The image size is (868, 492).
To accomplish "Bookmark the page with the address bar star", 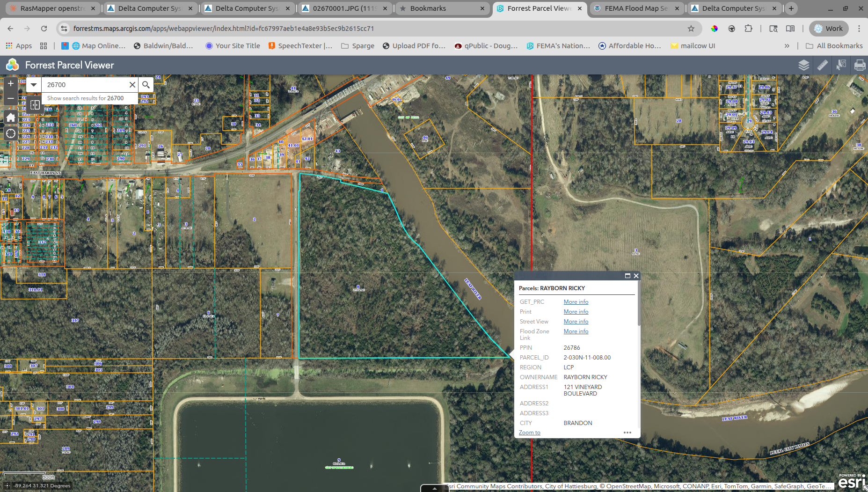I will point(691,29).
